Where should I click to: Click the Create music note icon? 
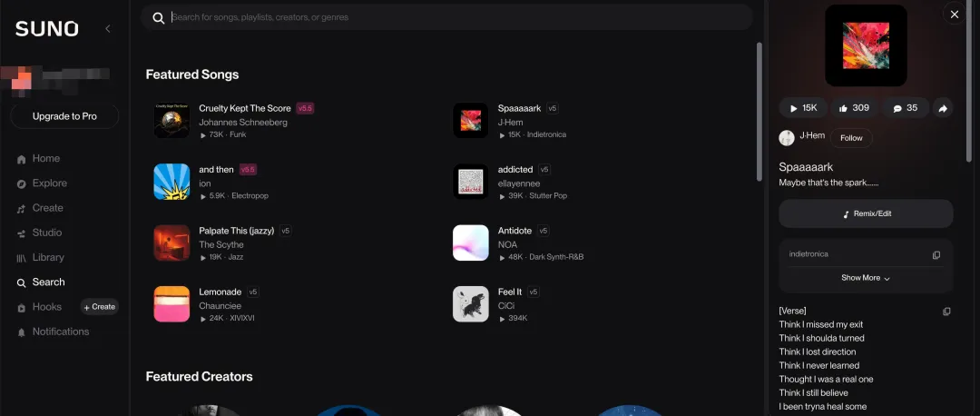[x=21, y=208]
